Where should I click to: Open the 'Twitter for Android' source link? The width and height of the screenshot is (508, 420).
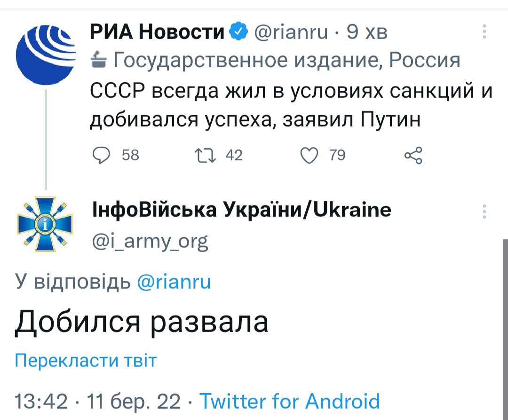click(x=290, y=401)
